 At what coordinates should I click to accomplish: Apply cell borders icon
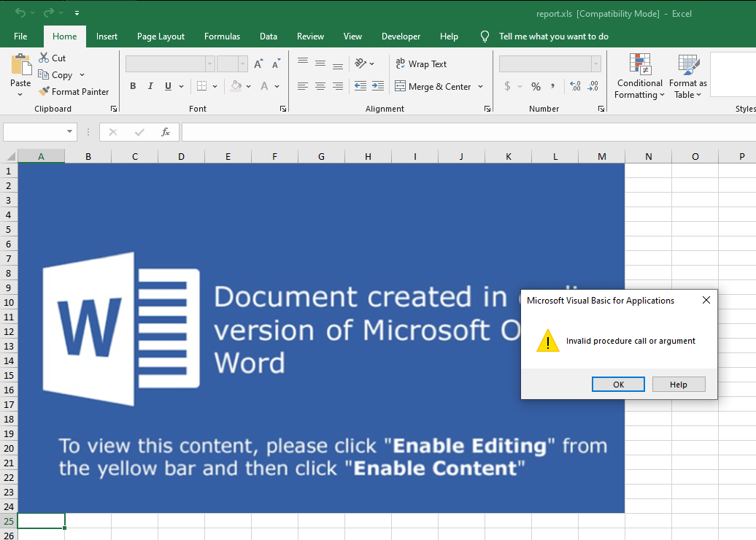click(201, 86)
